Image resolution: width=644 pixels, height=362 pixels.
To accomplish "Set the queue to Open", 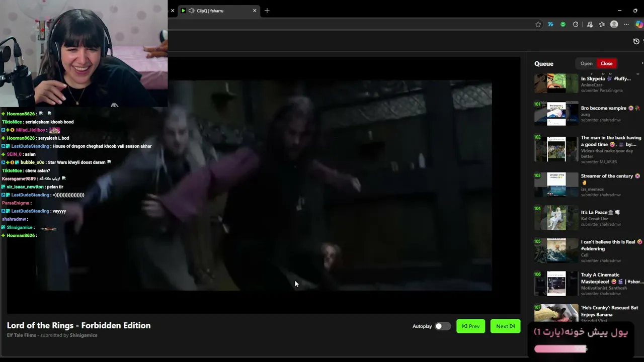I will [587, 63].
